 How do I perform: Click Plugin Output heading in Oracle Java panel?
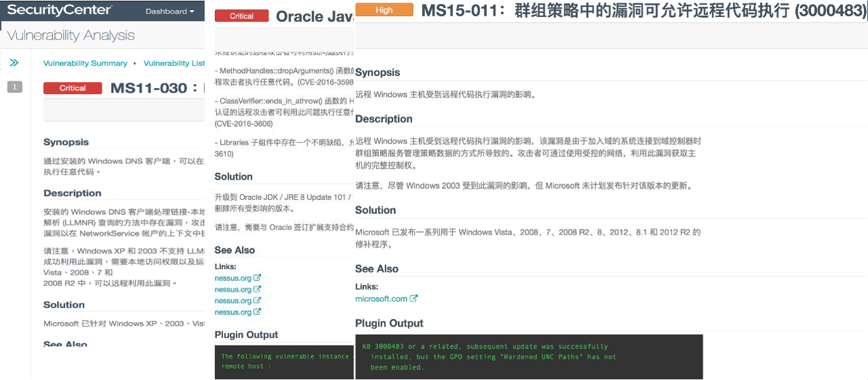[x=247, y=335]
